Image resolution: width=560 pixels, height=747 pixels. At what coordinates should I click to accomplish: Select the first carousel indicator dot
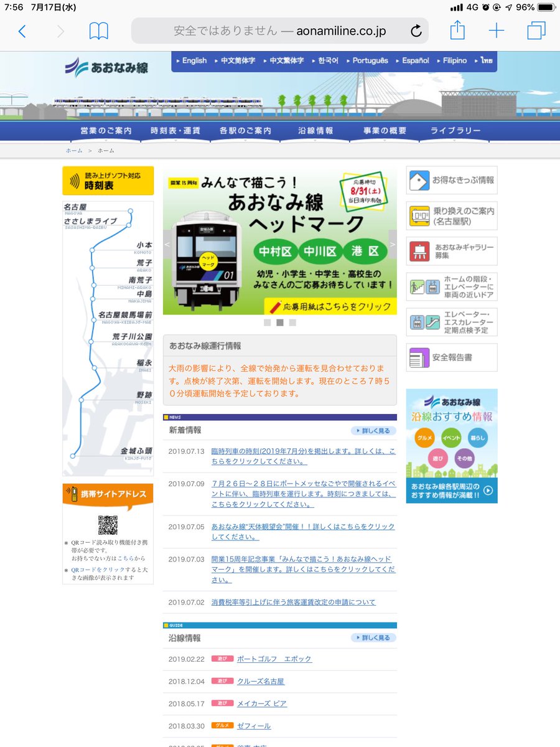point(268,322)
